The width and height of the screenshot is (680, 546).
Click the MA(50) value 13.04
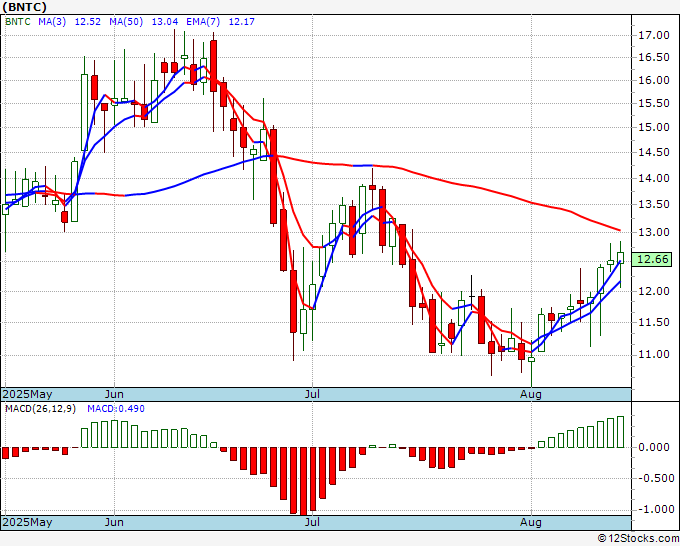(164, 22)
